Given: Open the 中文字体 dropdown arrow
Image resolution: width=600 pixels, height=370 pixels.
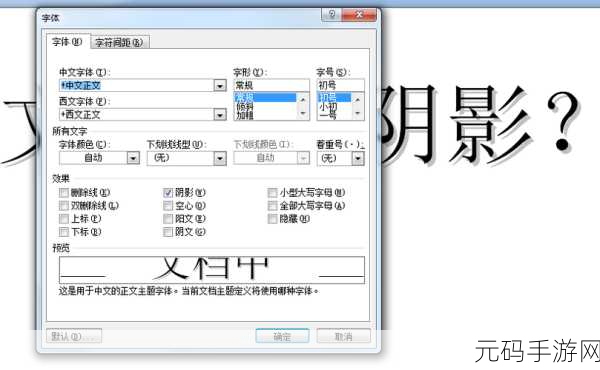Looking at the screenshot, I should 220,85.
